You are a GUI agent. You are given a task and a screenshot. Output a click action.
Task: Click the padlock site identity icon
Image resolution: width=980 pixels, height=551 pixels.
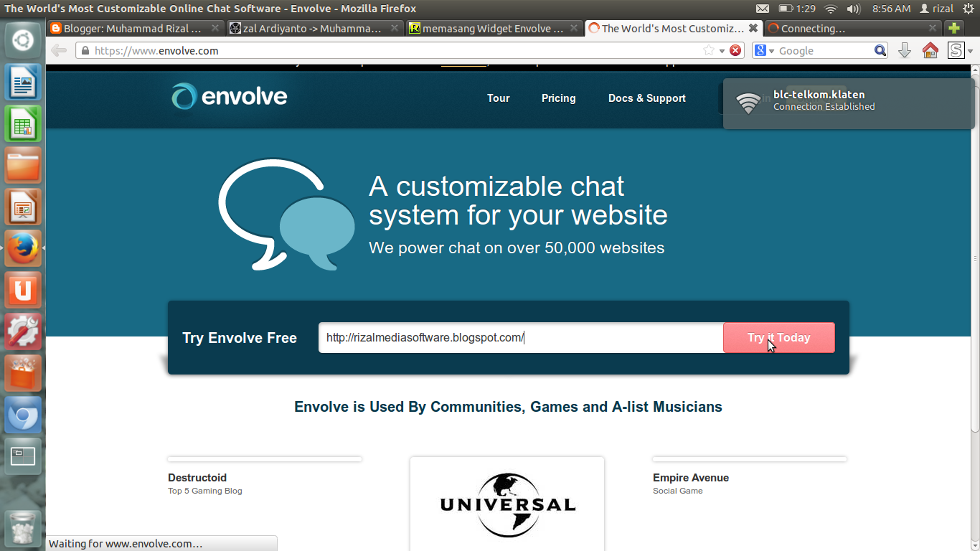tap(85, 51)
